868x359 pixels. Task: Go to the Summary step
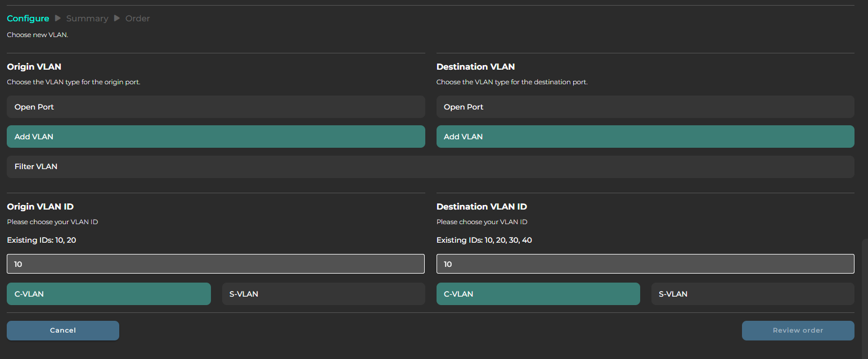[x=87, y=19]
